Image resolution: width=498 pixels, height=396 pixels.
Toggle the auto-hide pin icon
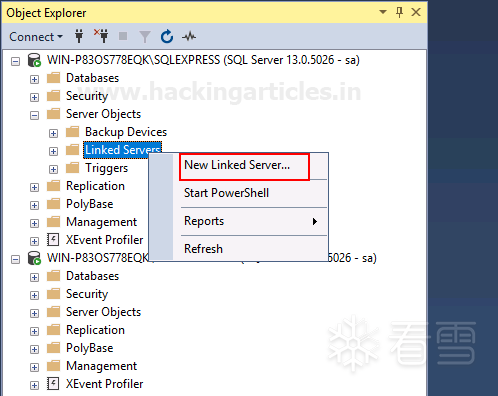tap(399, 12)
